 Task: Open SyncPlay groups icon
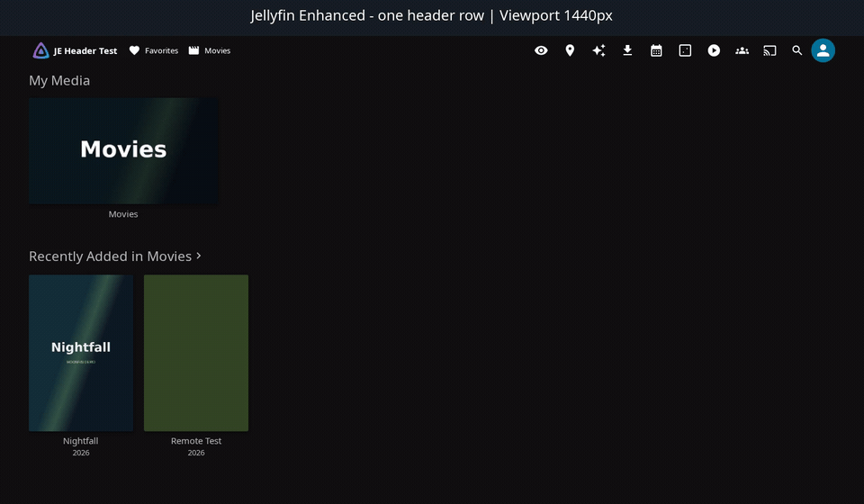pos(742,50)
